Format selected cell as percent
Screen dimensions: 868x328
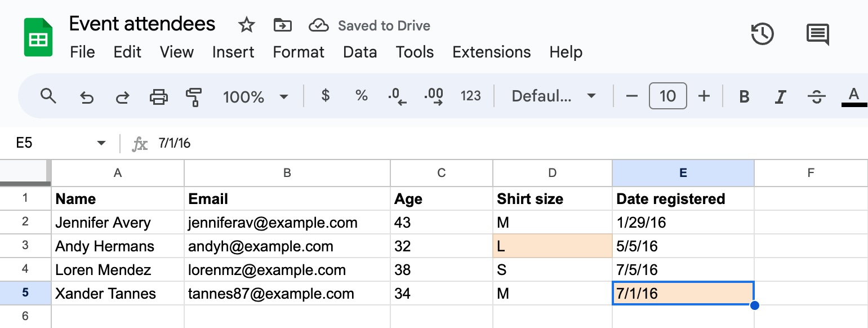(x=361, y=96)
